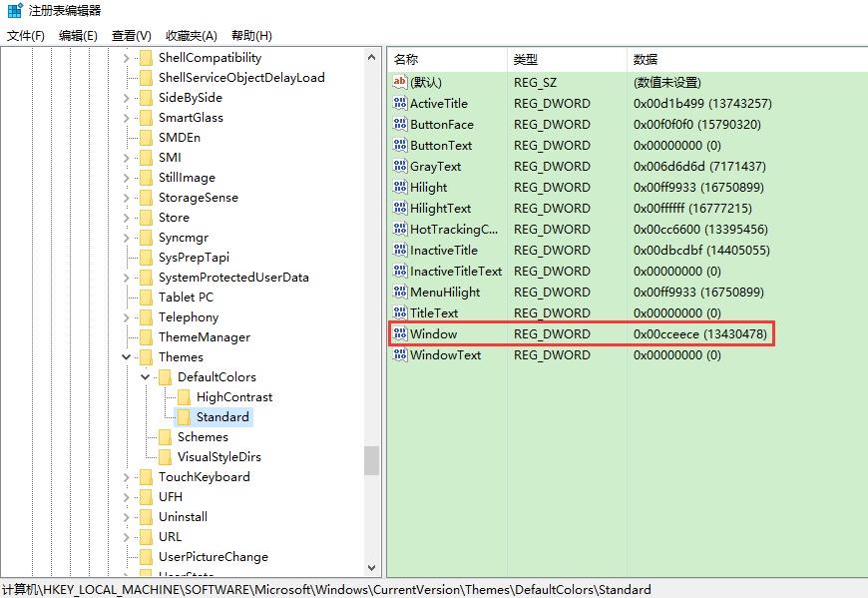
Task: Click the folder icon of SMDEn key
Action: (x=146, y=138)
